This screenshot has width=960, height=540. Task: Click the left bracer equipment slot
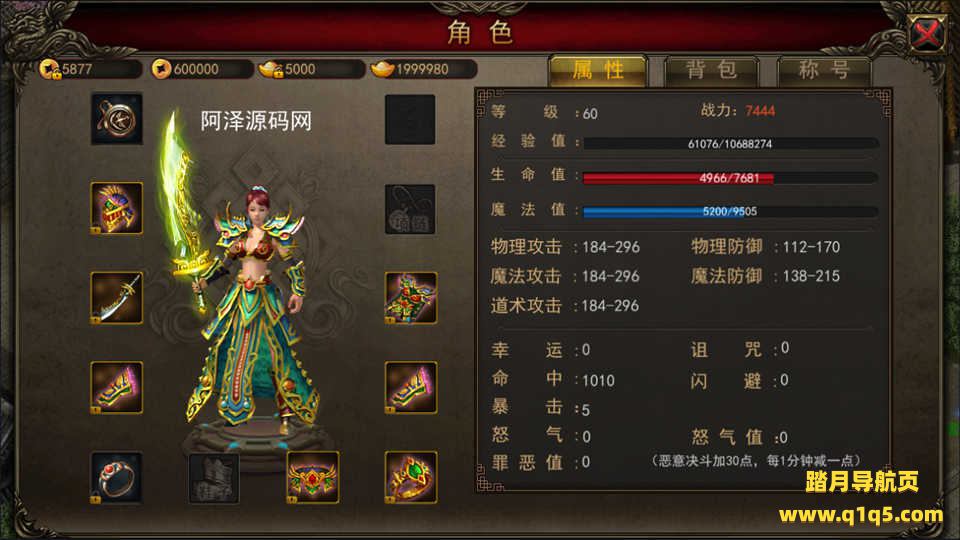point(116,388)
